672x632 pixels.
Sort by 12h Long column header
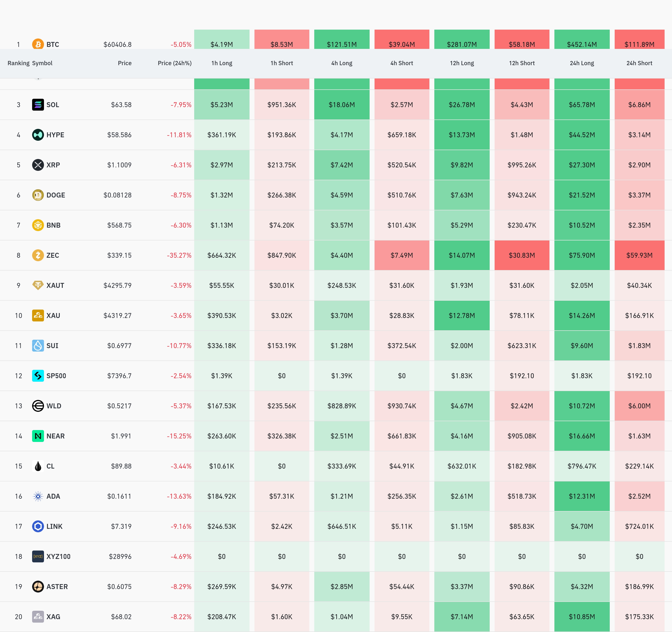462,63
